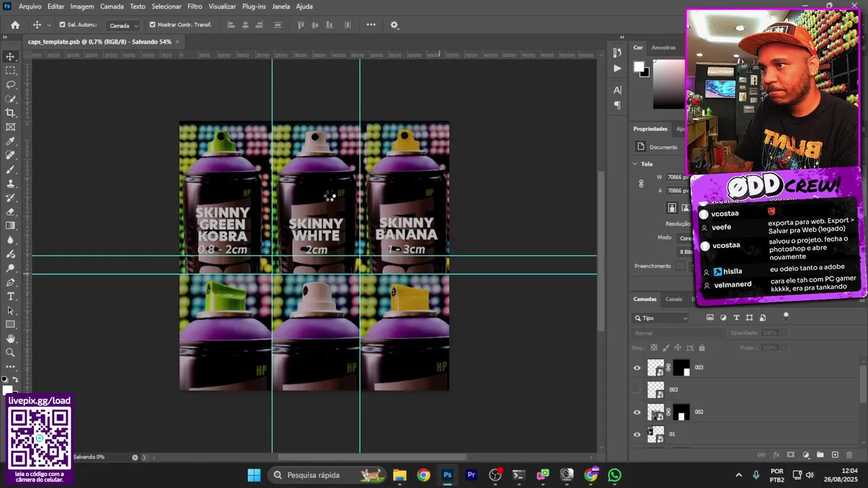Select the Eyedropper tool
Screen dimensions: 868x488
click(10, 141)
